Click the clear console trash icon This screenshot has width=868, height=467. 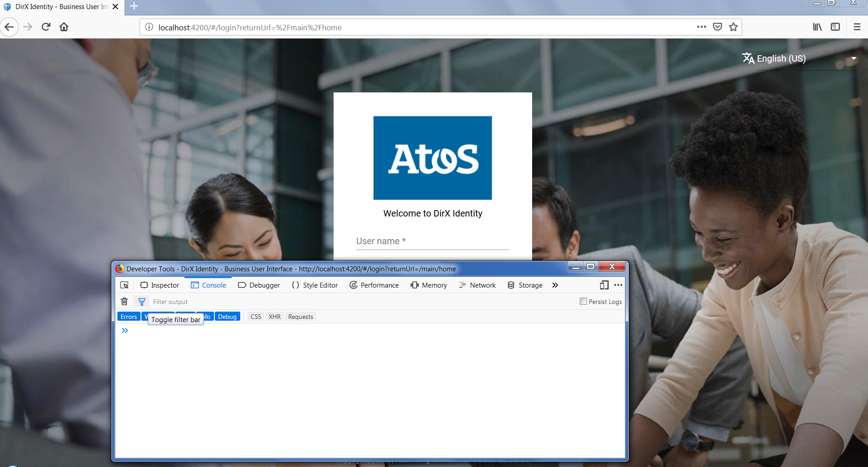pyautogui.click(x=124, y=301)
